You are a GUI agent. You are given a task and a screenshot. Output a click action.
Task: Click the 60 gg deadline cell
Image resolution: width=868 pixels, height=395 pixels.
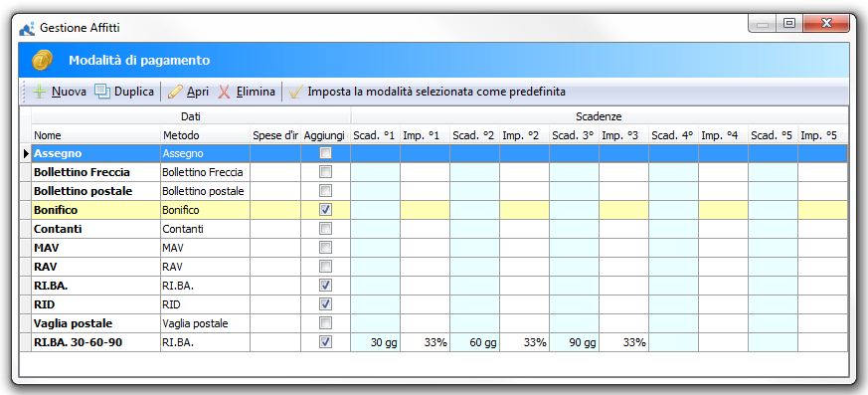[x=475, y=342]
